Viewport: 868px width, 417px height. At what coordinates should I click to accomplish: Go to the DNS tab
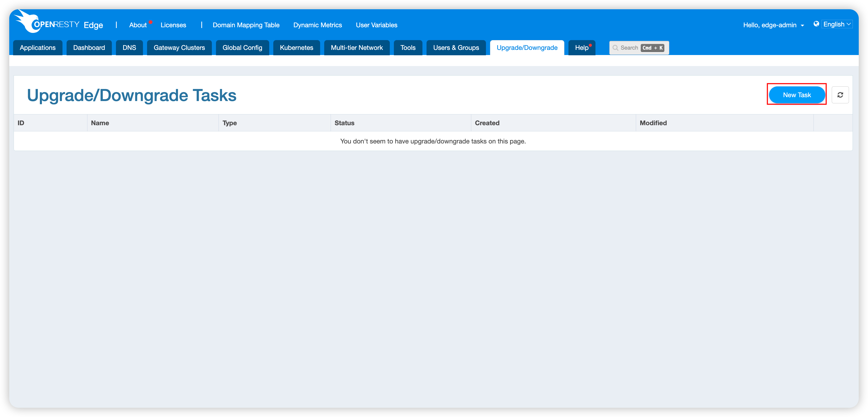click(x=129, y=48)
